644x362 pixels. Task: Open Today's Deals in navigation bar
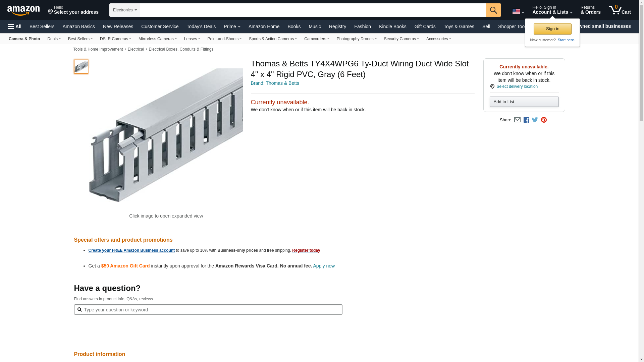click(201, 26)
